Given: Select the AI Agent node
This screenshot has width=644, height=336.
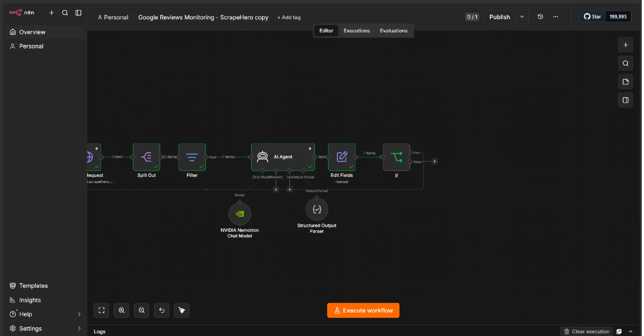Looking at the screenshot, I should pyautogui.click(x=283, y=157).
